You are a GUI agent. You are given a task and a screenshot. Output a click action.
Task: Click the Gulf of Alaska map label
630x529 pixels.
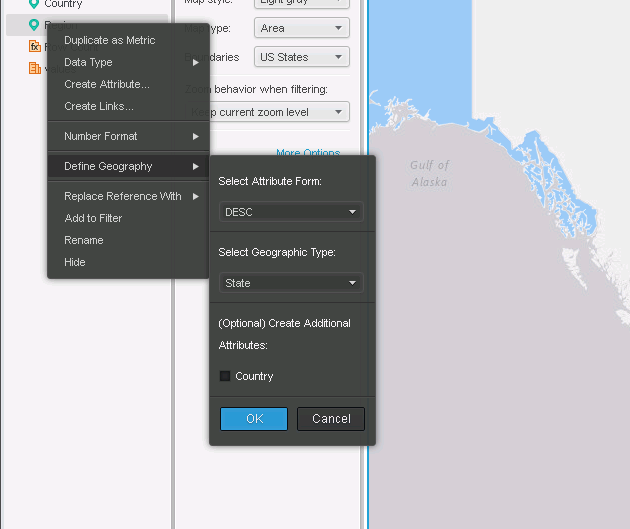click(429, 174)
